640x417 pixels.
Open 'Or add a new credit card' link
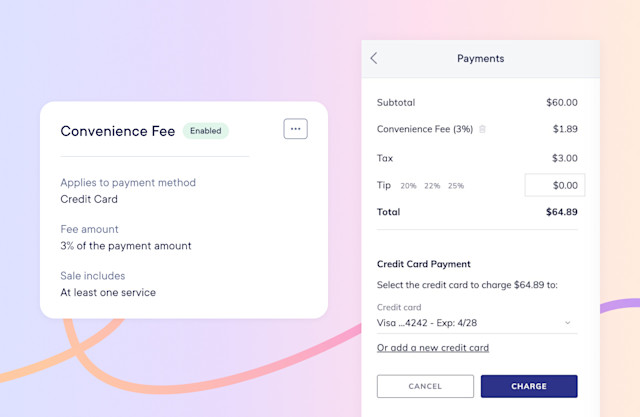(433, 348)
